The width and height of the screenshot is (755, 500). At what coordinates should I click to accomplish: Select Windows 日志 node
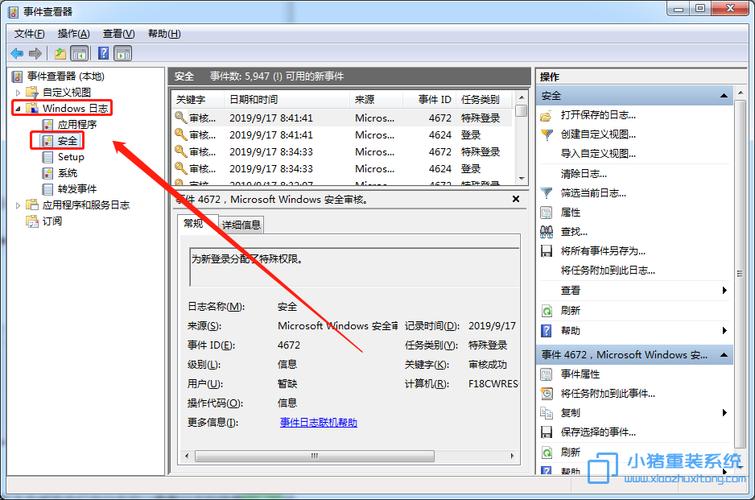[x=75, y=108]
